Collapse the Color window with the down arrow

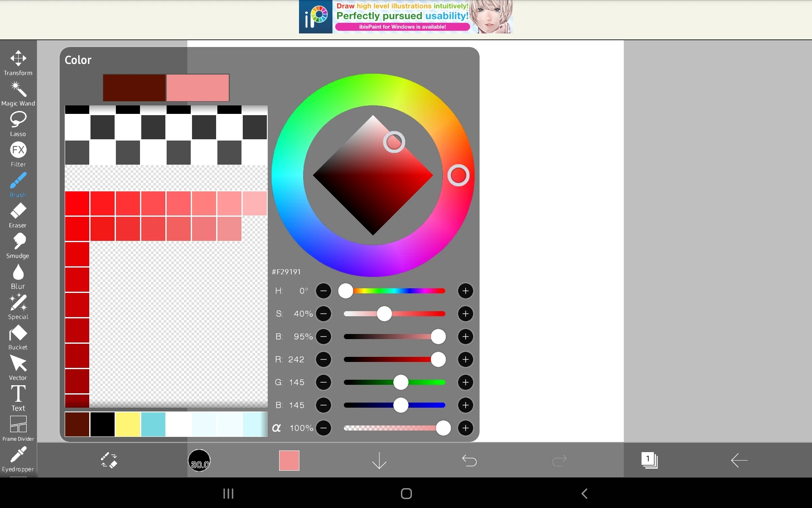[379, 461]
